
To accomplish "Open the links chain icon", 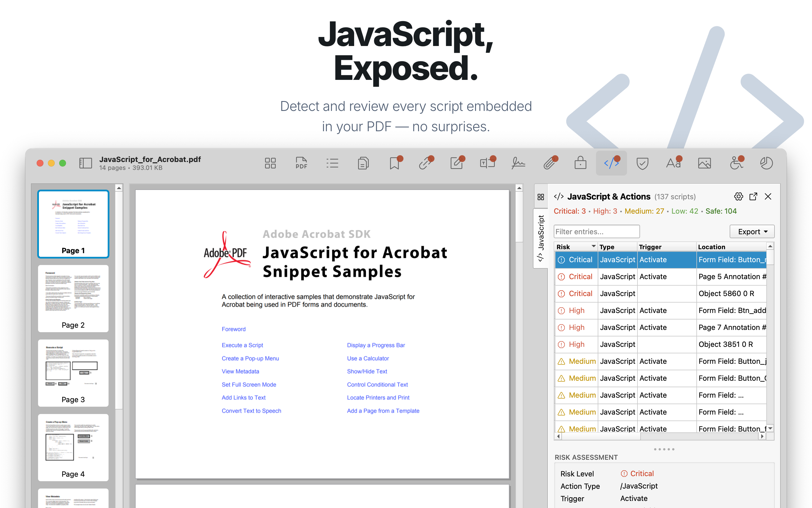I will (x=425, y=163).
